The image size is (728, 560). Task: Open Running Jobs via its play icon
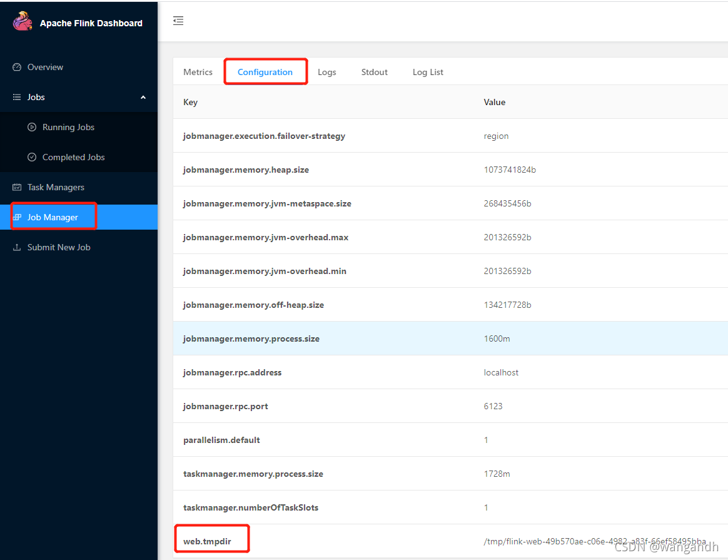pos(33,127)
